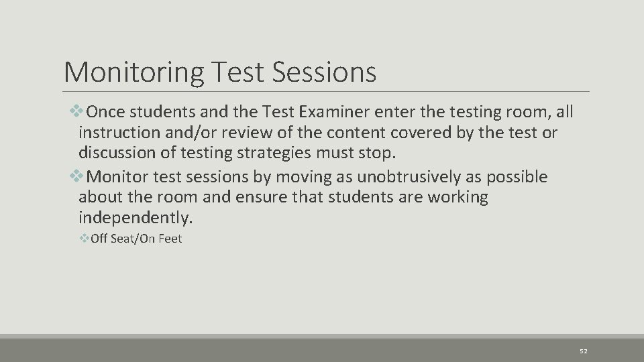Click the slide title Monitoring Test Sessions

click(x=219, y=72)
